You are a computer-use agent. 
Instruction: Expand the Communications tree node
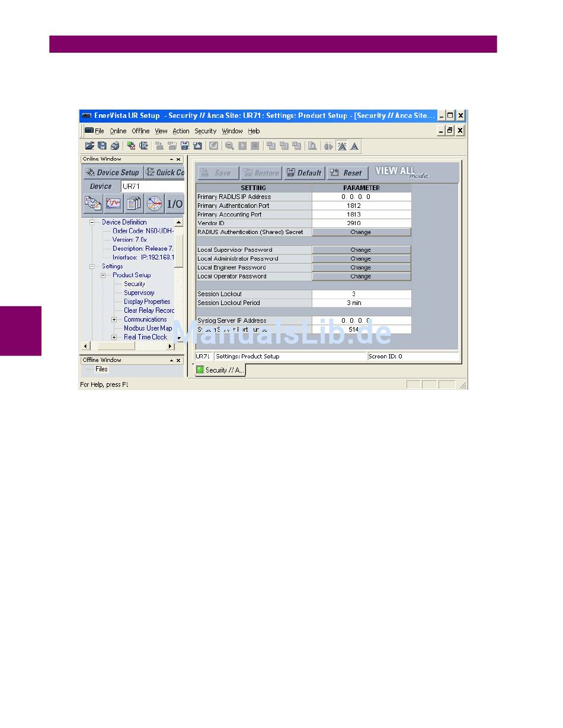(114, 320)
